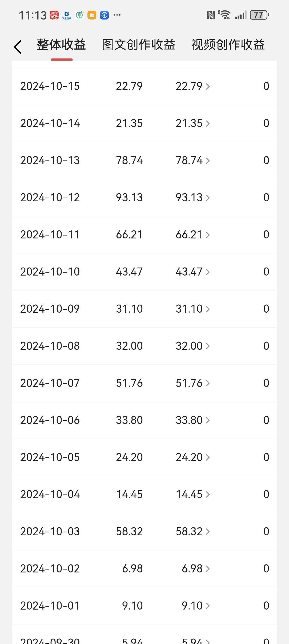Open the 33.80 image-text earnings link
This screenshot has height=644, width=289.
pyautogui.click(x=192, y=420)
